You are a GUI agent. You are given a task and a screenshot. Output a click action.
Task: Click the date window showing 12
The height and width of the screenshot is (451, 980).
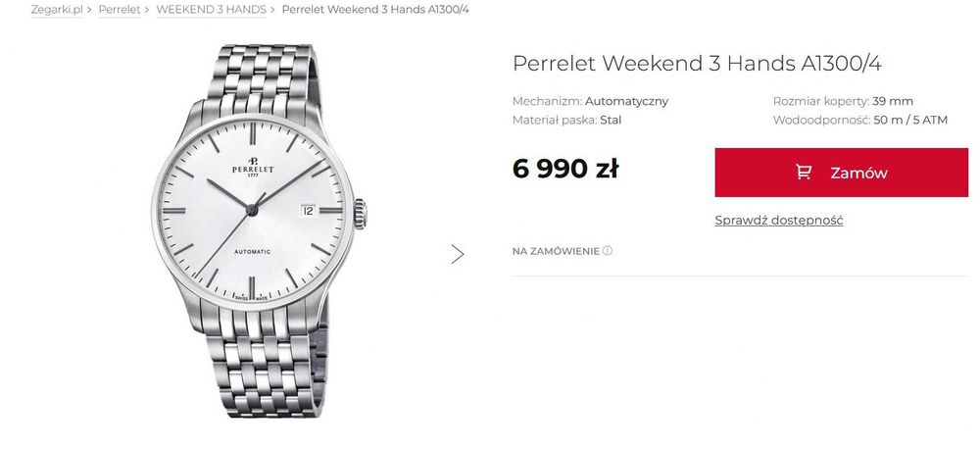coord(308,211)
